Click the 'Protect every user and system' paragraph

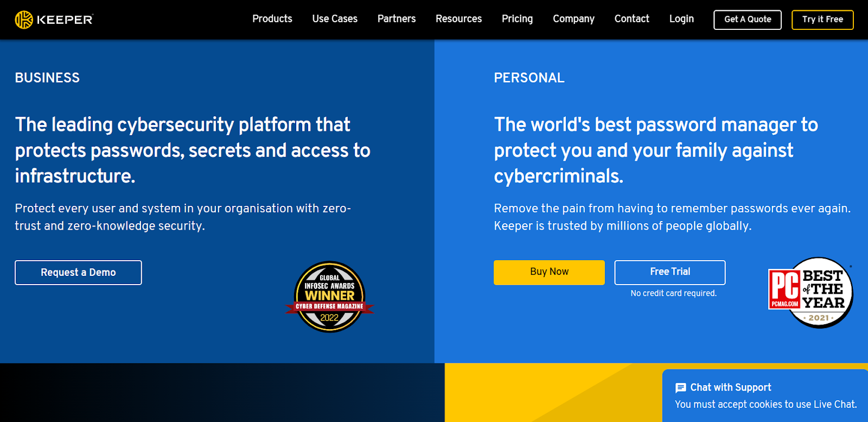pos(183,217)
